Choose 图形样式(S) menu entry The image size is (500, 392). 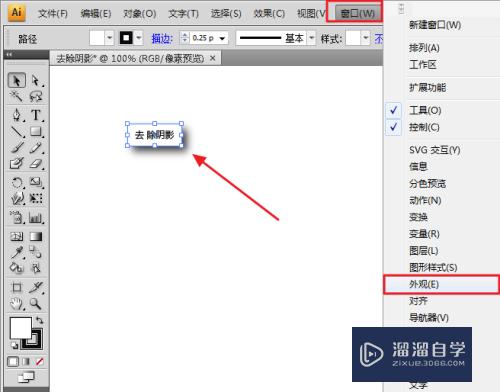(433, 267)
